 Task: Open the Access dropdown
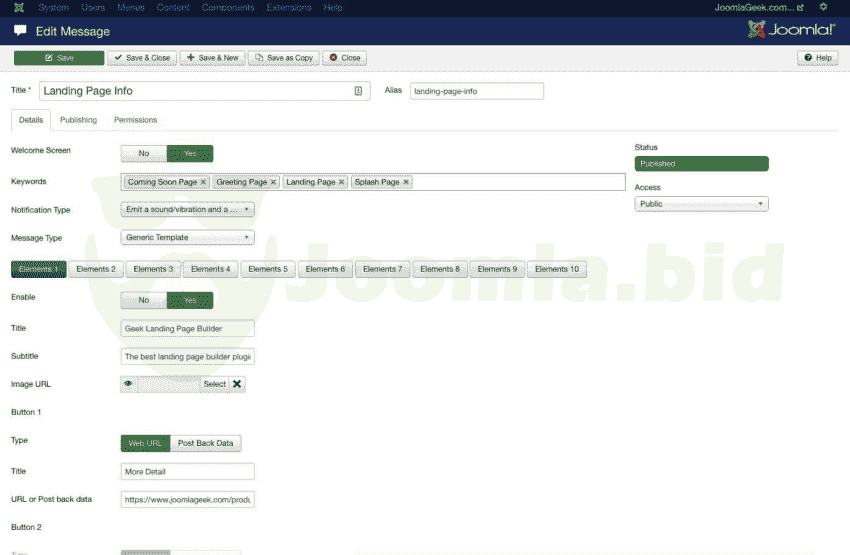[701, 204]
